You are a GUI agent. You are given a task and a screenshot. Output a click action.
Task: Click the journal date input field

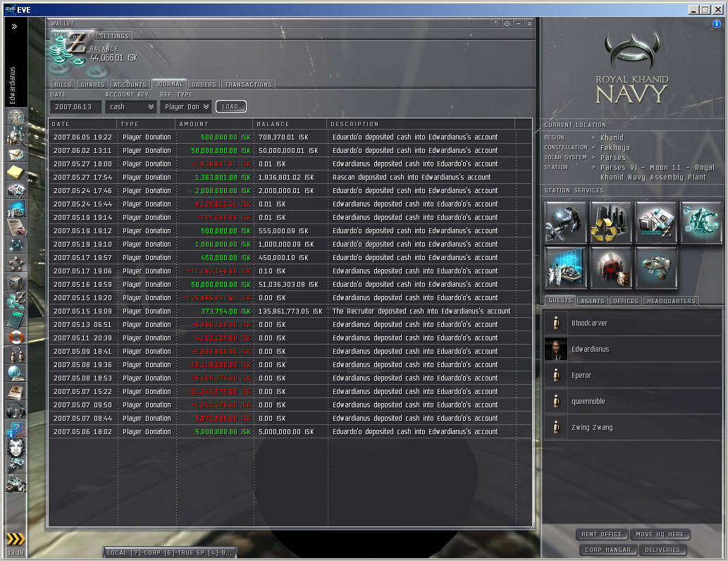[75, 107]
